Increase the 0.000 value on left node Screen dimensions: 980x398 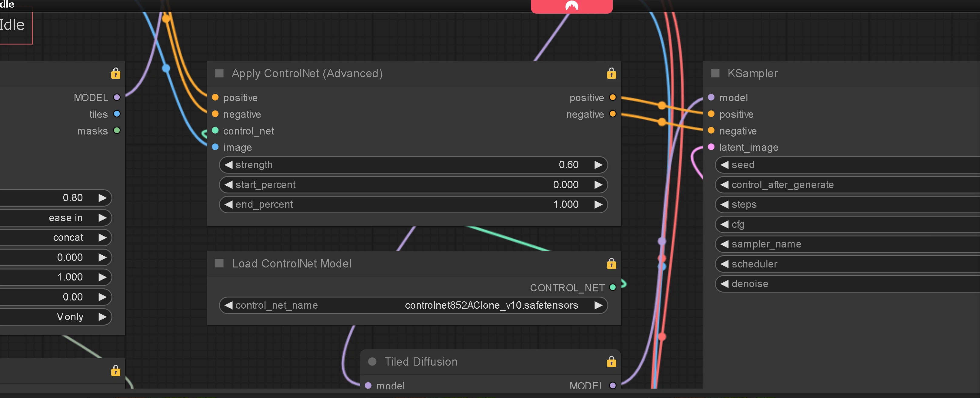click(x=102, y=257)
